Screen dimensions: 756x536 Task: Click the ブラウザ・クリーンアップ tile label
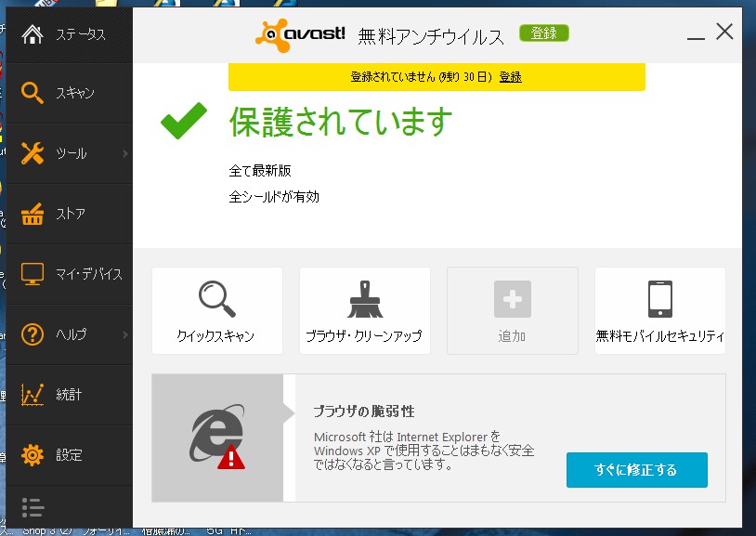click(364, 335)
